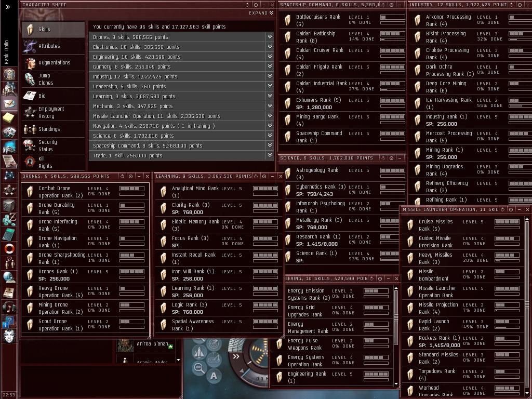The image size is (532, 399).
Task: Open the Journal handwriting icon in sidebar
Action: (9, 161)
